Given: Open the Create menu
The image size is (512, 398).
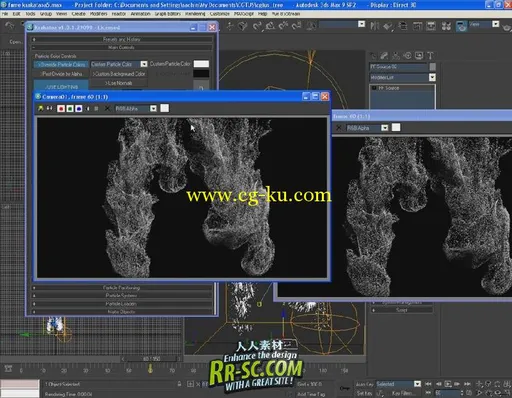Looking at the screenshot, I should click(x=78, y=14).
